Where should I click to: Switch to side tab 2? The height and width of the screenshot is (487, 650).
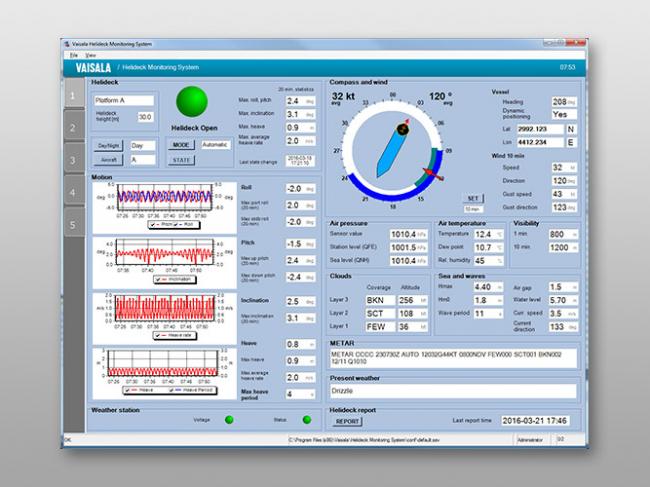click(72, 127)
